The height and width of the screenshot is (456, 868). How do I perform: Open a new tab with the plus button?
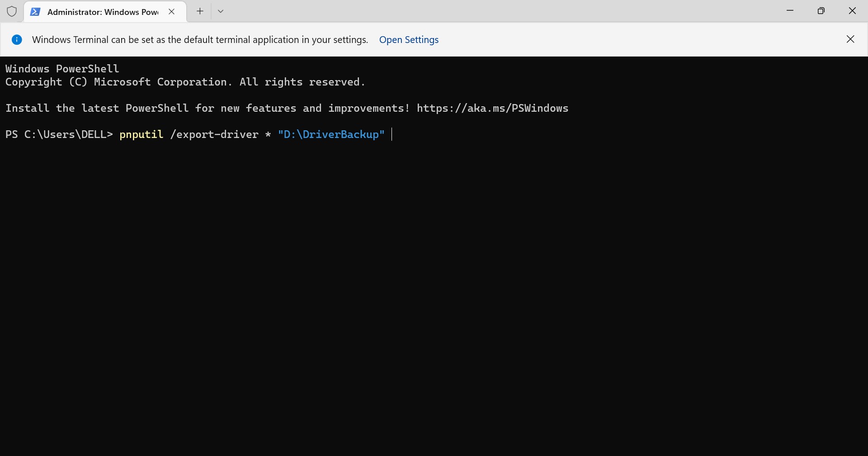click(x=200, y=11)
